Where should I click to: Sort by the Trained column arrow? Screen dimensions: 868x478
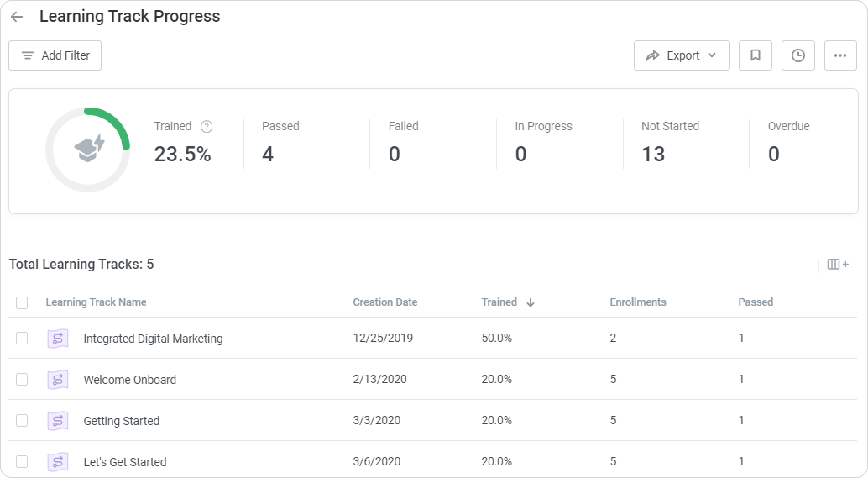531,302
